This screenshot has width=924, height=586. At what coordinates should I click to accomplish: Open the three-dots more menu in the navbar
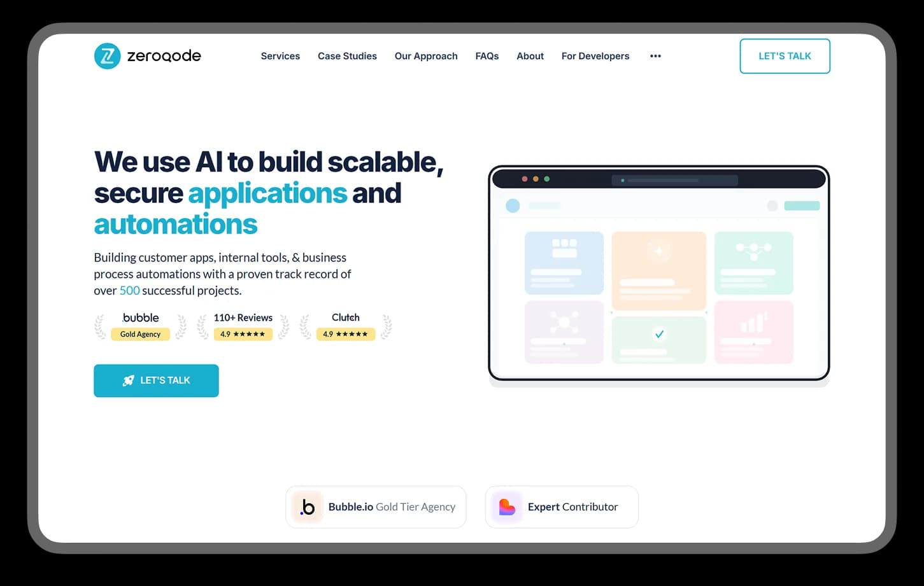[x=655, y=56]
